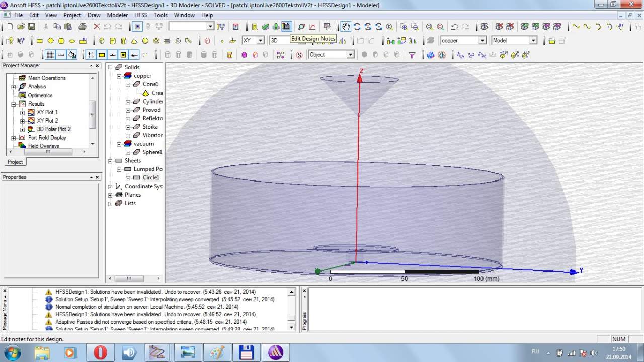Open the copper material dropdown
This screenshot has height=362, width=644.
pos(482,41)
